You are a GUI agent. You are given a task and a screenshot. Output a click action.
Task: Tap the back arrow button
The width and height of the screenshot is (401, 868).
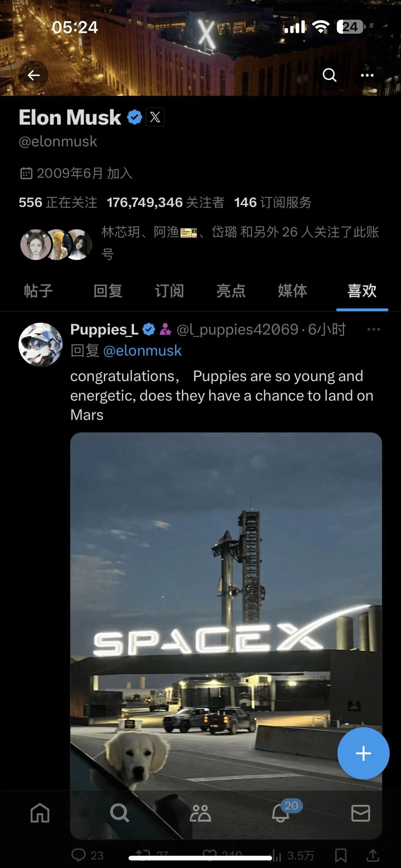point(34,75)
